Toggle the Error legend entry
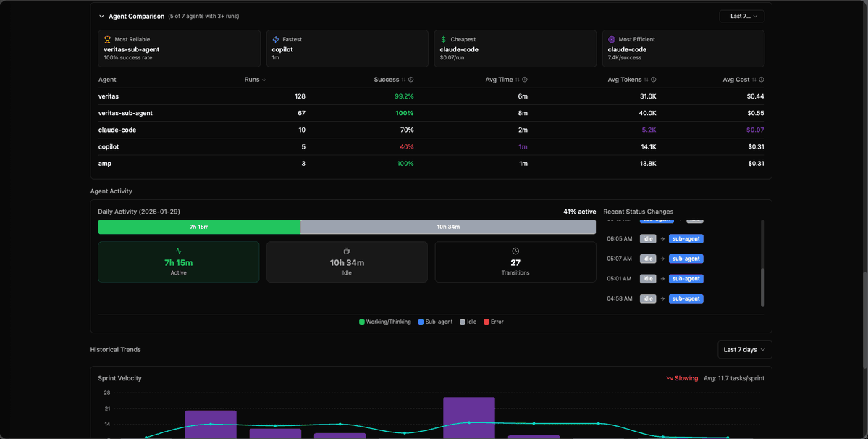Screen dimensions: 868x439 tap(493, 322)
